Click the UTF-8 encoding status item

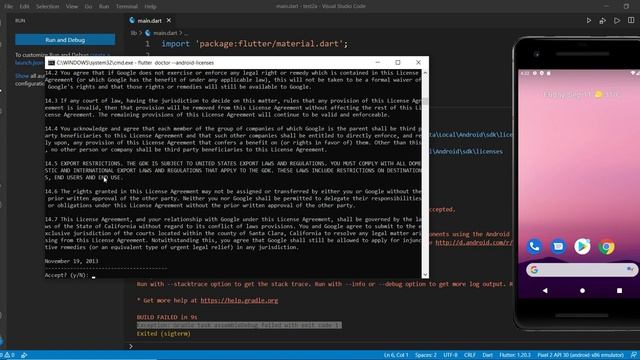pos(450,355)
